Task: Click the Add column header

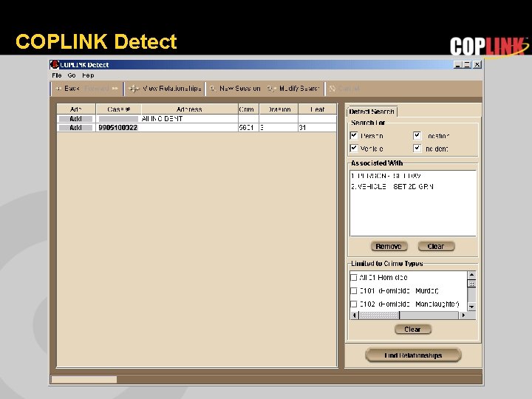Action: tap(76, 109)
